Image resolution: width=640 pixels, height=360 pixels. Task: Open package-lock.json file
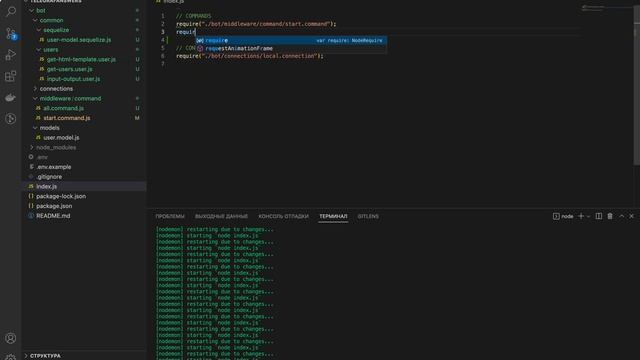click(61, 196)
